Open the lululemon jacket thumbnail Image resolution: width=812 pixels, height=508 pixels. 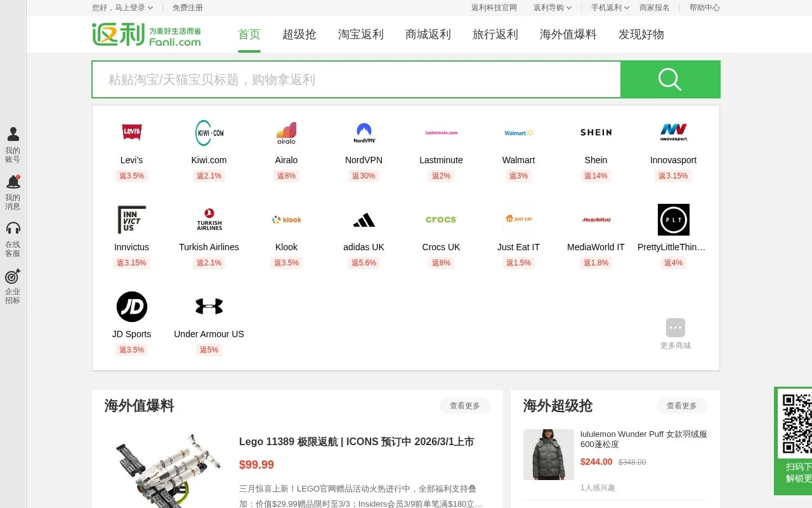tap(549, 455)
